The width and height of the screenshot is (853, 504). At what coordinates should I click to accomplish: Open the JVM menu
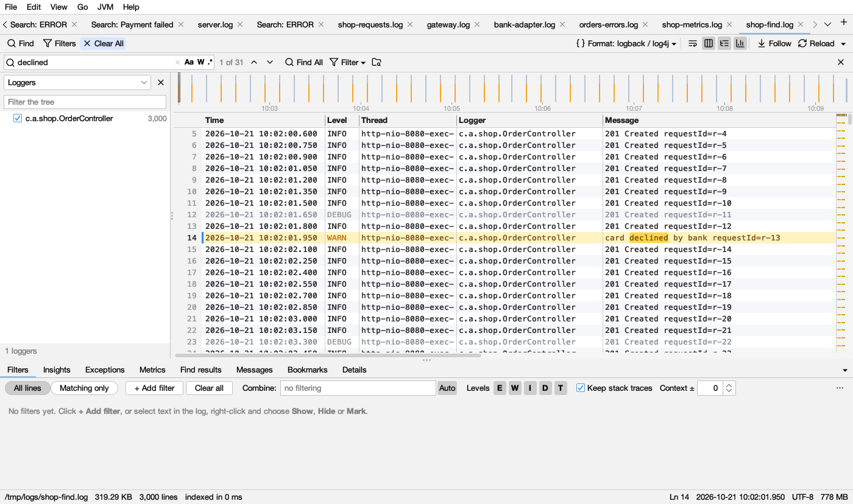click(105, 7)
